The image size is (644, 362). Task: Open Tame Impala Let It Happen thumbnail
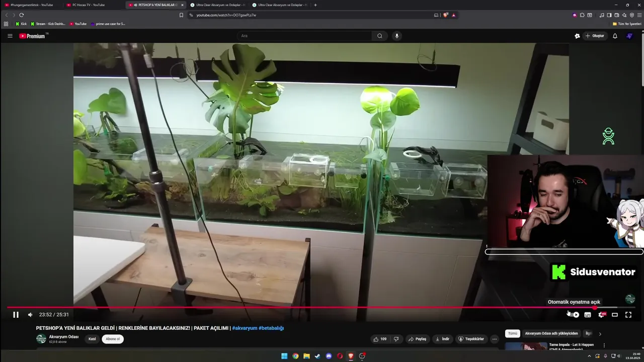pyautogui.click(x=526, y=346)
